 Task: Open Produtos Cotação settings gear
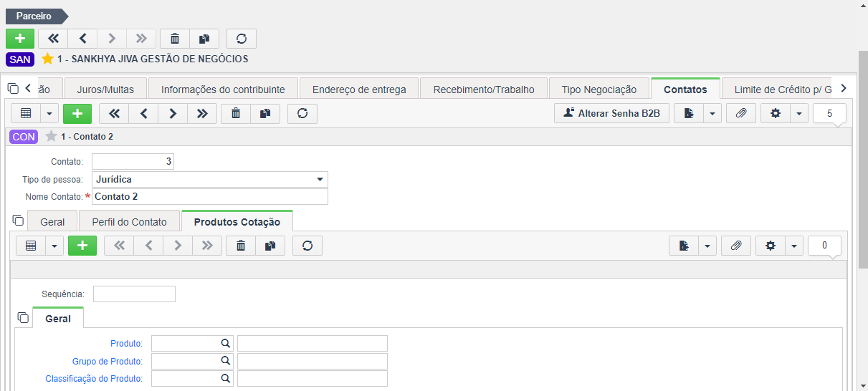point(771,246)
